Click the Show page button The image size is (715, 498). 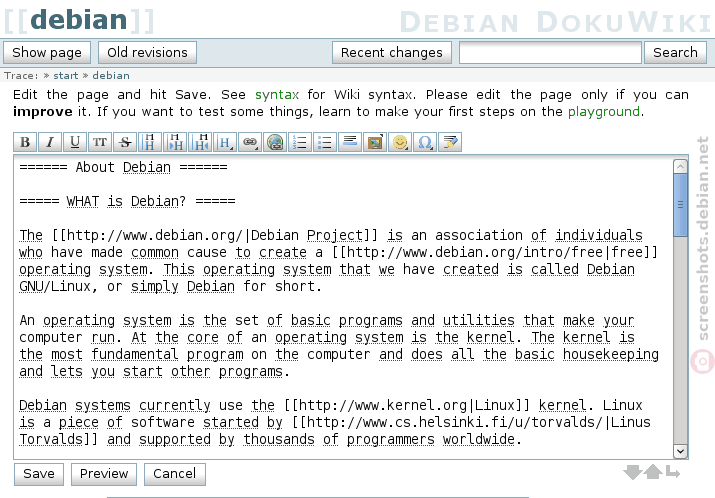(x=47, y=52)
